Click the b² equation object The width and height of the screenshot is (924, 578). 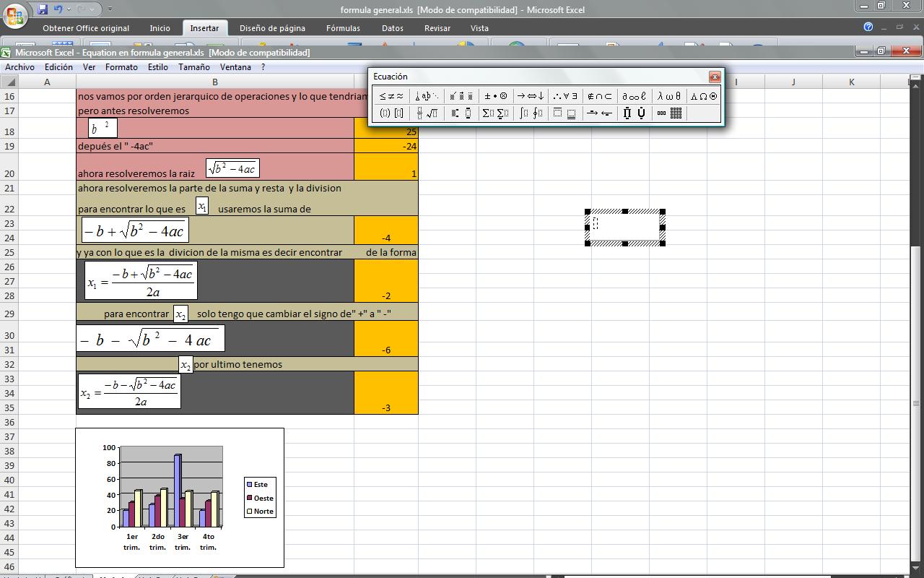(103, 129)
